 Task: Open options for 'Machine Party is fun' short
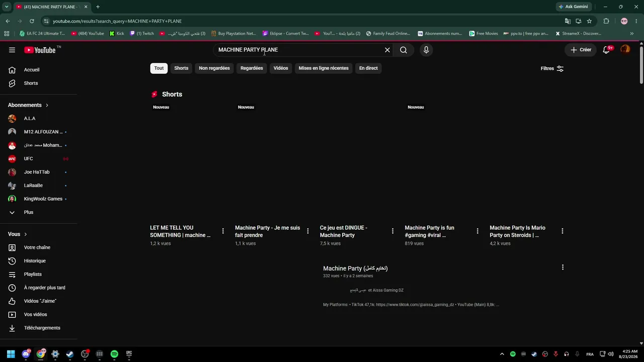tap(477, 231)
